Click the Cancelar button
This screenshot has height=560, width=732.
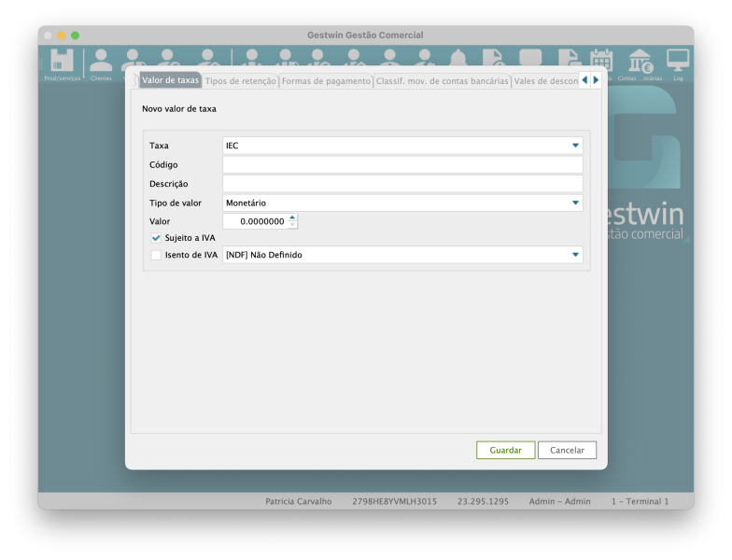pos(567,450)
